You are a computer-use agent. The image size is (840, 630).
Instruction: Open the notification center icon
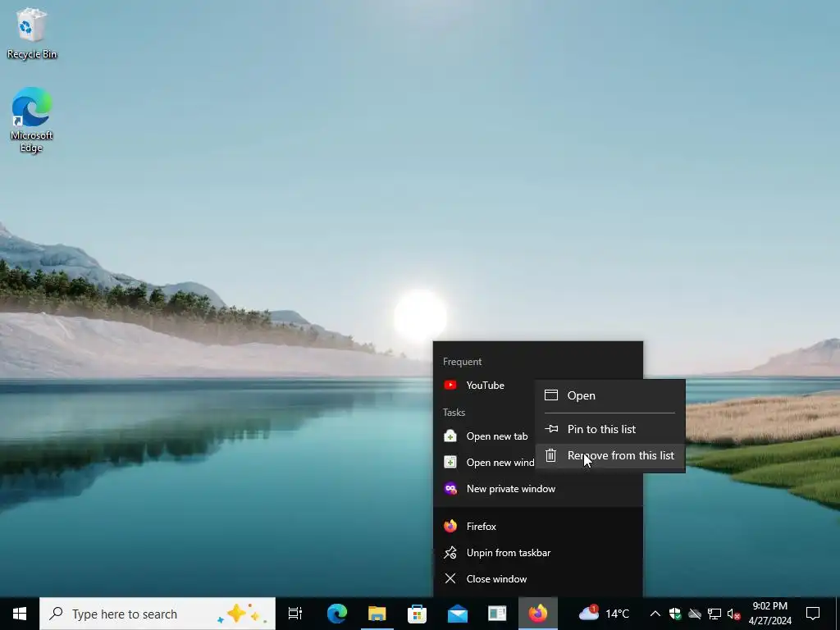point(813,614)
